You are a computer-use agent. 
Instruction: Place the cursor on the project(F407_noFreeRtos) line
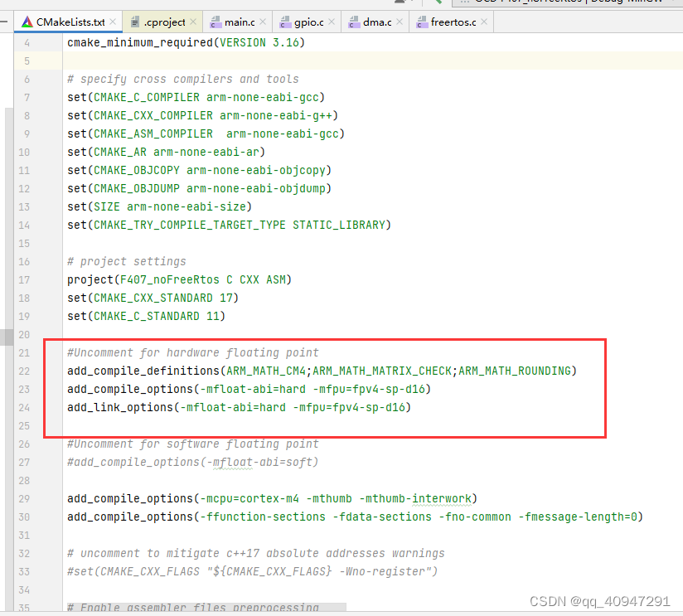(178, 279)
